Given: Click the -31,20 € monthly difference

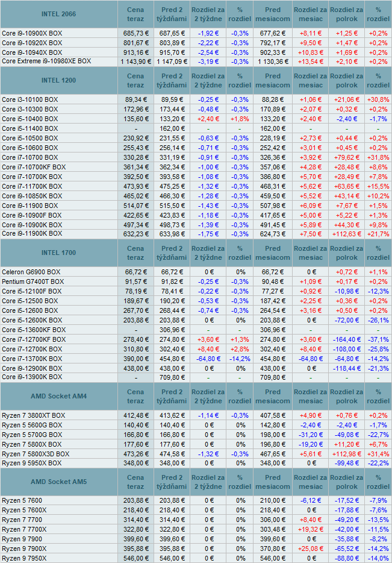Looking at the screenshot, I should click(311, 435).
